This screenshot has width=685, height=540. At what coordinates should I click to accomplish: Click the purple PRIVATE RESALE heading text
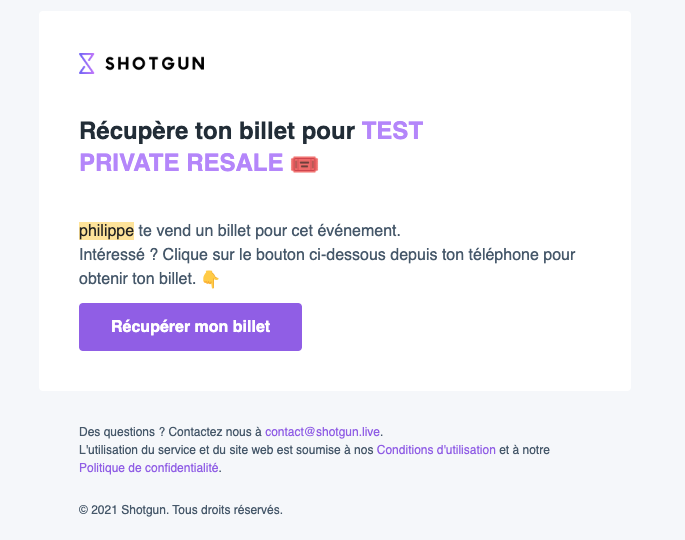coord(181,163)
